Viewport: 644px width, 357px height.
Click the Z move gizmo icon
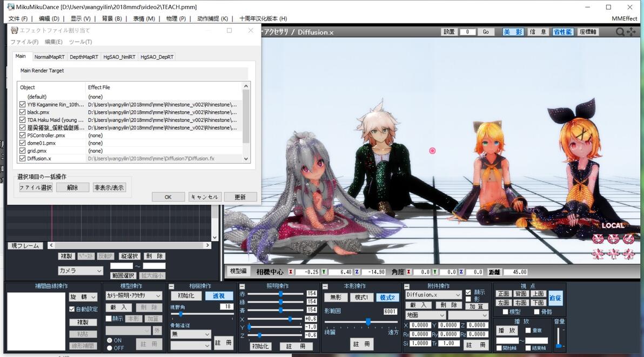[629, 254]
